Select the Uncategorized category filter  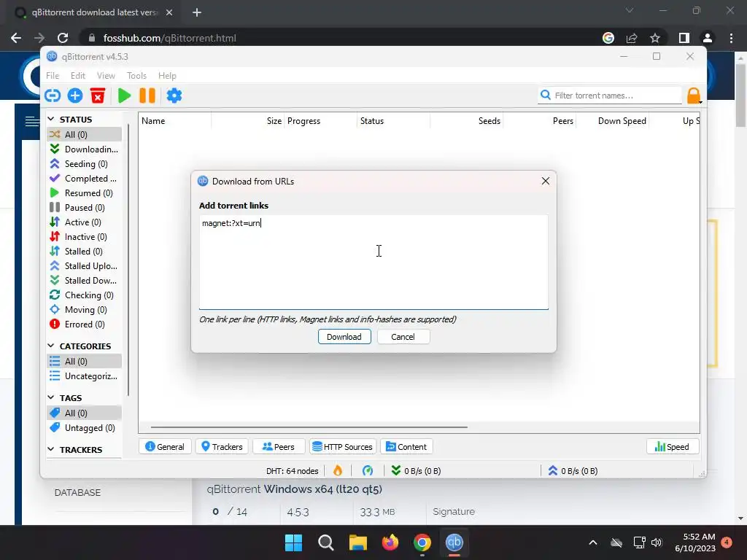pos(85,376)
